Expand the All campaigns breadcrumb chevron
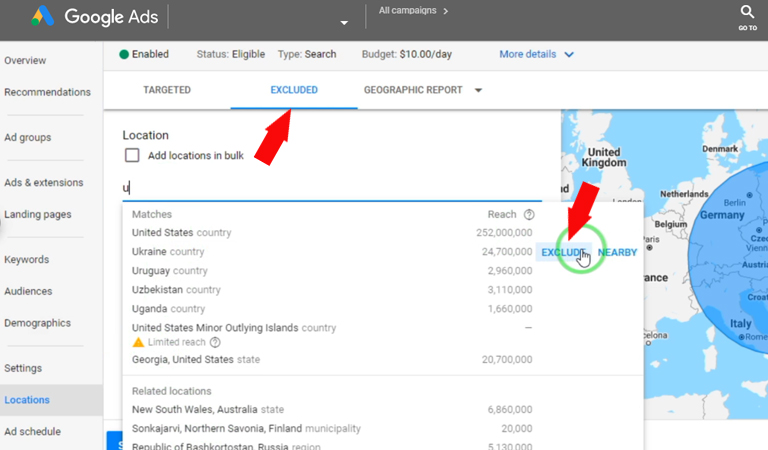 [445, 11]
